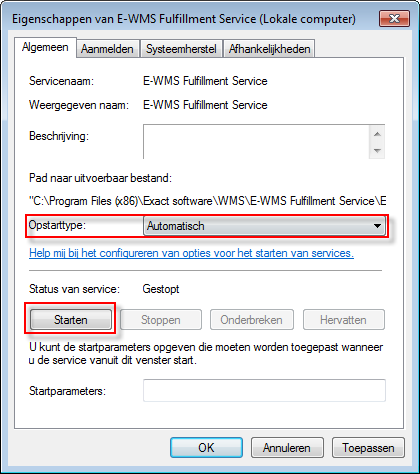Click the executable path text
This screenshot has width=420, height=474.
point(207,201)
